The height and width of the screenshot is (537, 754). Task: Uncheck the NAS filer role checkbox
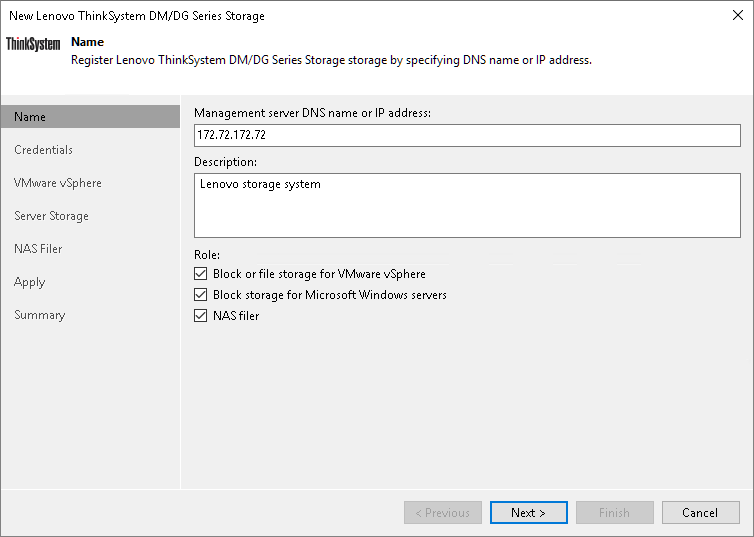coord(201,316)
